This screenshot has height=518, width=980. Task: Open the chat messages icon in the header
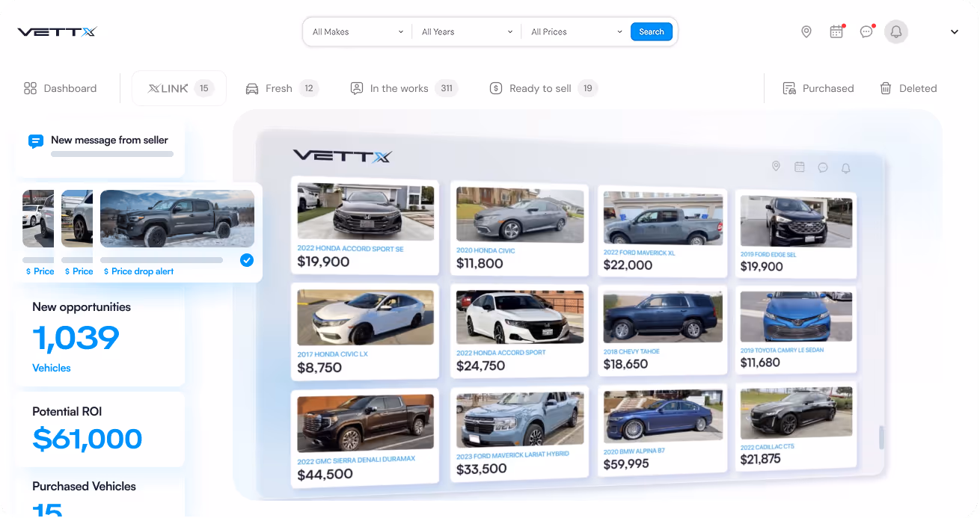(x=866, y=32)
